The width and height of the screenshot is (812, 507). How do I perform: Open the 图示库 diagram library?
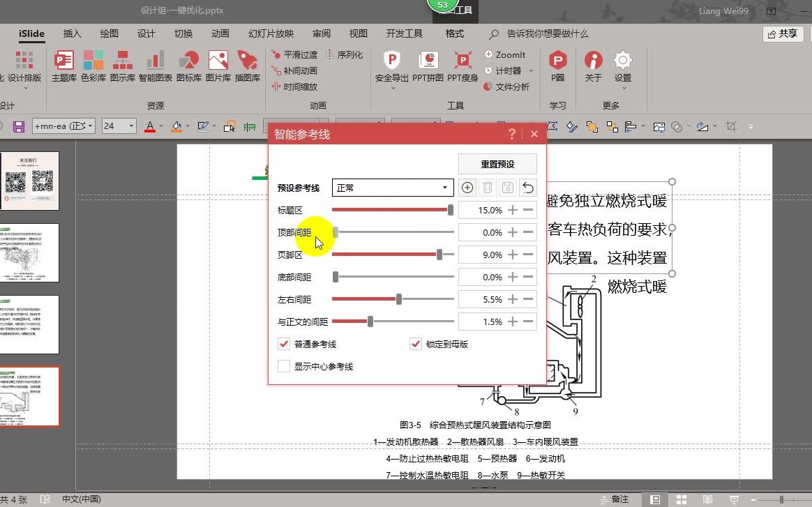tap(124, 68)
